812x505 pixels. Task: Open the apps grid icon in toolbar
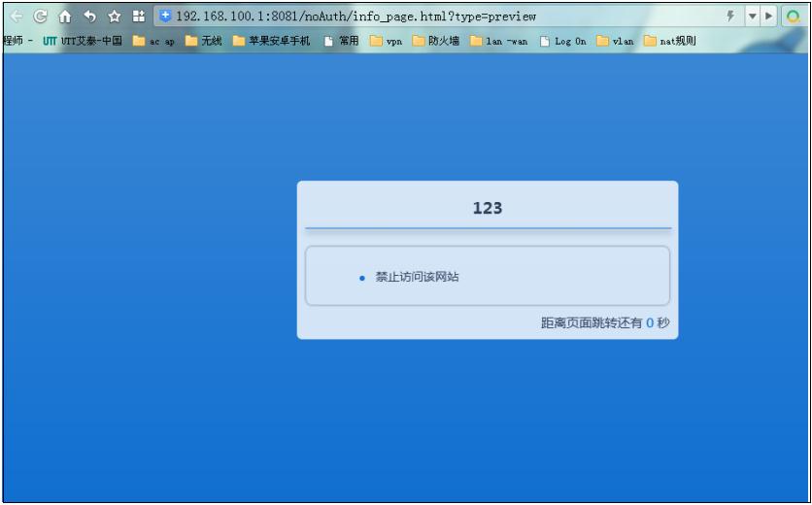click(x=138, y=17)
